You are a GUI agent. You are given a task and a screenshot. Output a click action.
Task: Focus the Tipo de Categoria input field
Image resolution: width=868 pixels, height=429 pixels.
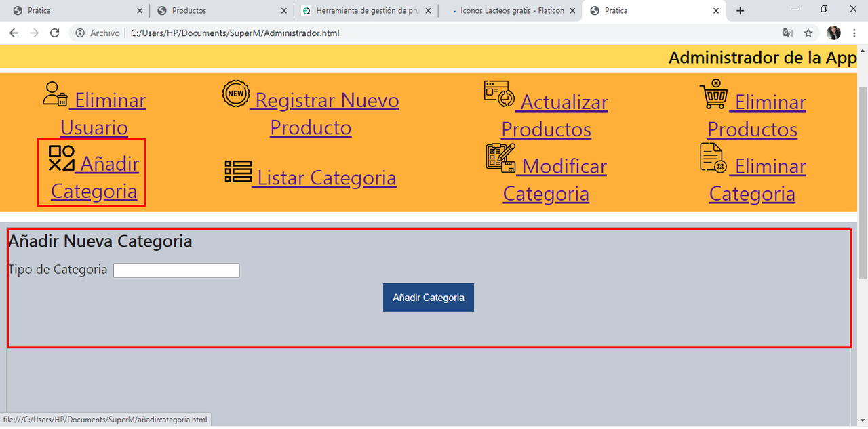pyautogui.click(x=176, y=270)
